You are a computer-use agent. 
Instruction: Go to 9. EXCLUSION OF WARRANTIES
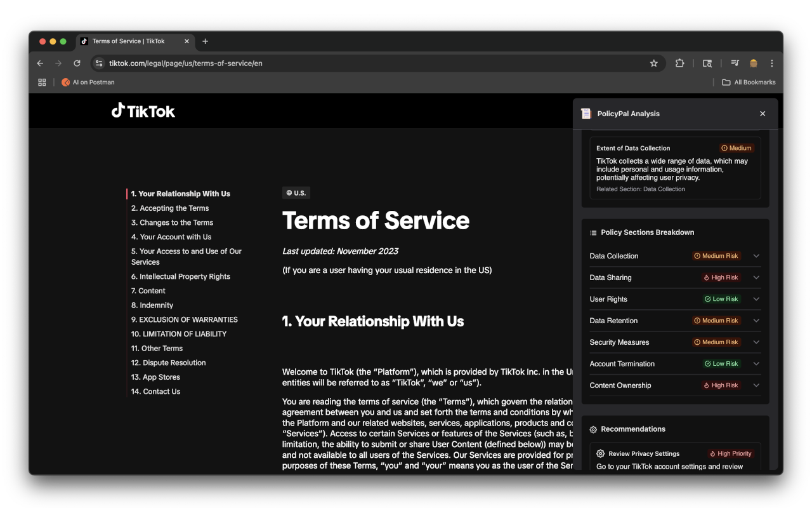(x=185, y=319)
